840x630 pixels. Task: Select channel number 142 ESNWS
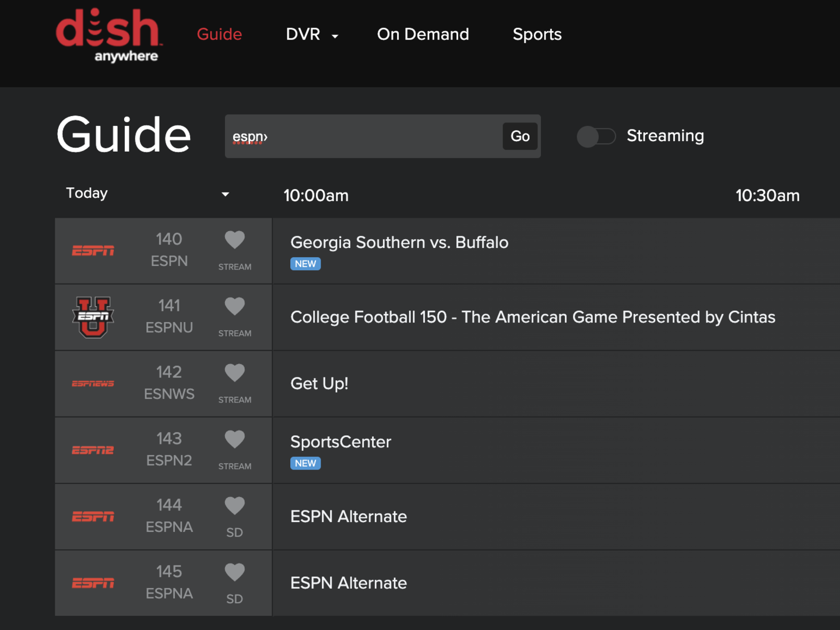coord(169,383)
